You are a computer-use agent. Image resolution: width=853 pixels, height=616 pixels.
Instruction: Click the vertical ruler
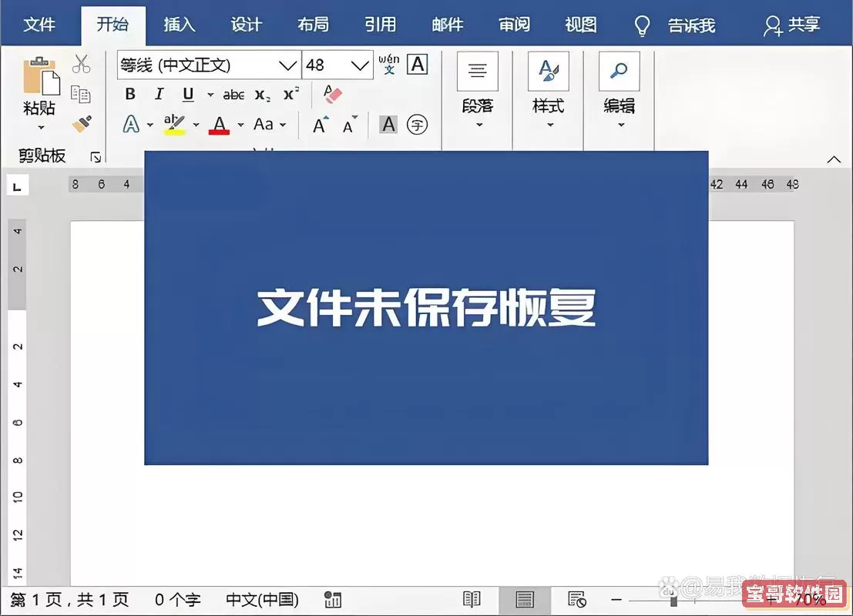18,403
